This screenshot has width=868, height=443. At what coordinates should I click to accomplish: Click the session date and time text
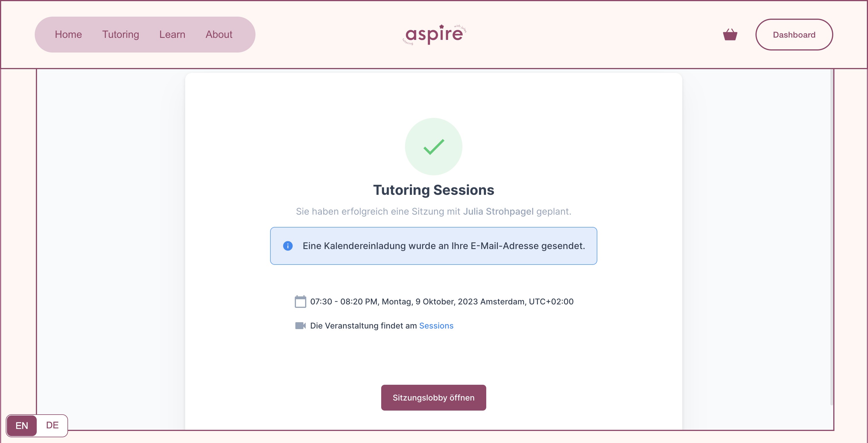coord(442,302)
